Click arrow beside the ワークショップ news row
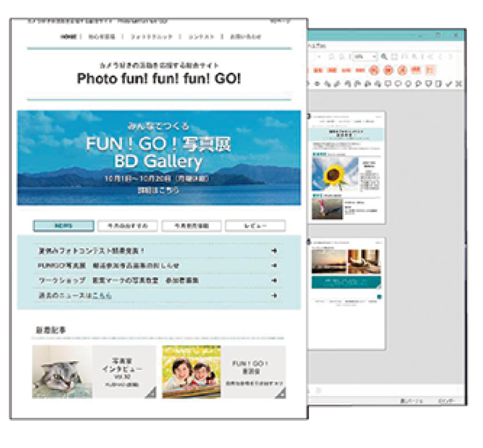 [274, 281]
